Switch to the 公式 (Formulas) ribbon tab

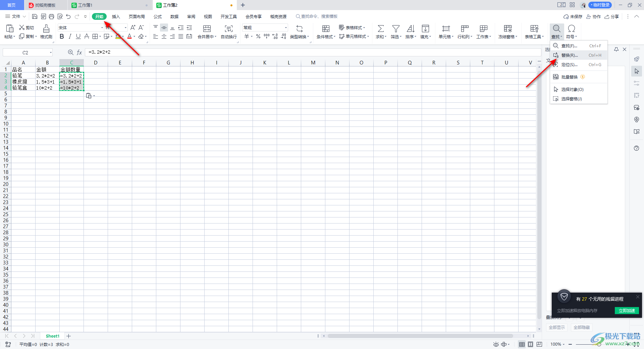tap(158, 16)
